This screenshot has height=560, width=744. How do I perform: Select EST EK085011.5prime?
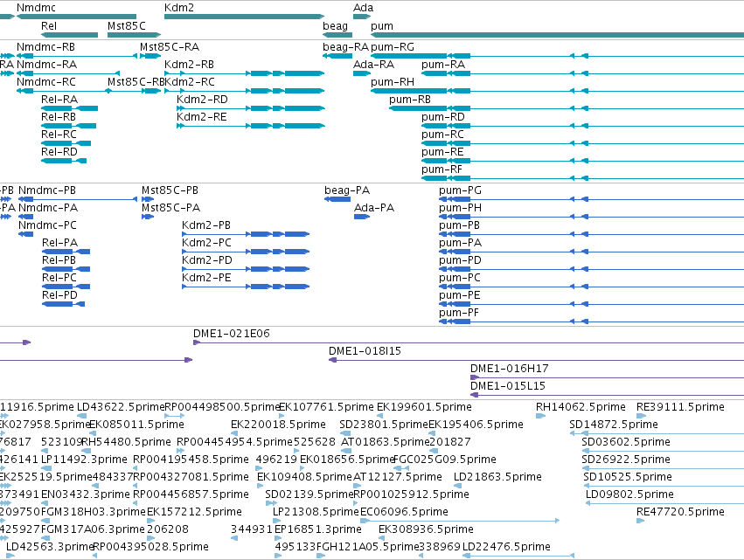pyautogui.click(x=94, y=433)
